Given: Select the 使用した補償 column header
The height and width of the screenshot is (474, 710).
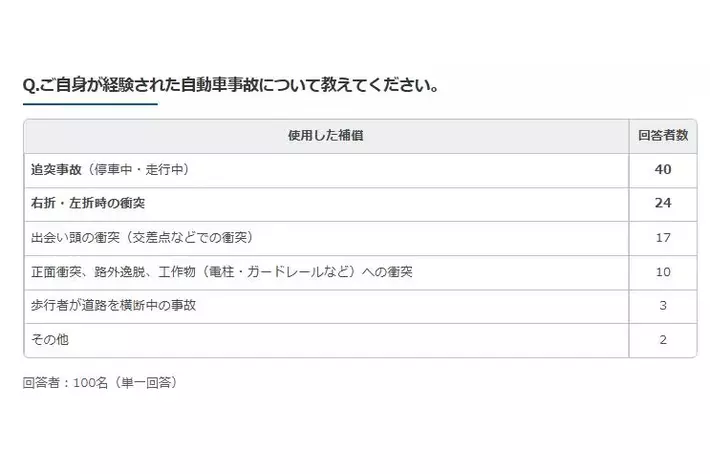Looking at the screenshot, I should pos(326,136).
